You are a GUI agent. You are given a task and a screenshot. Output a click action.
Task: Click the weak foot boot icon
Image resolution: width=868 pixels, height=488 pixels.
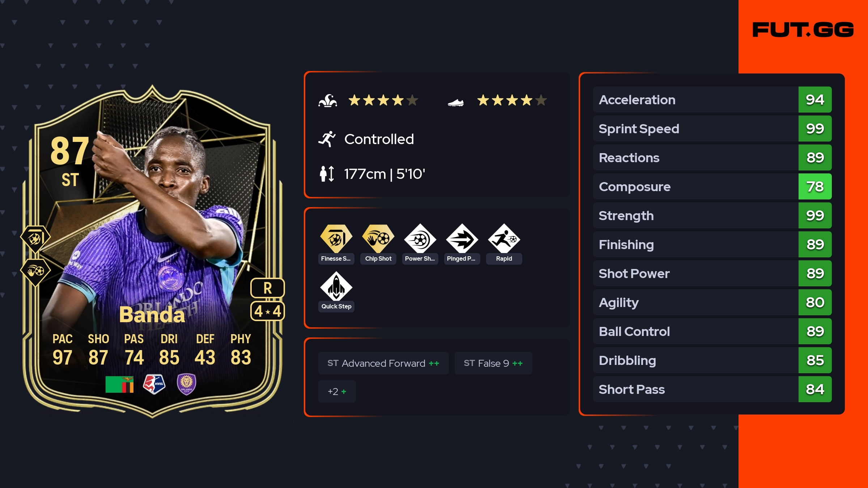click(456, 103)
